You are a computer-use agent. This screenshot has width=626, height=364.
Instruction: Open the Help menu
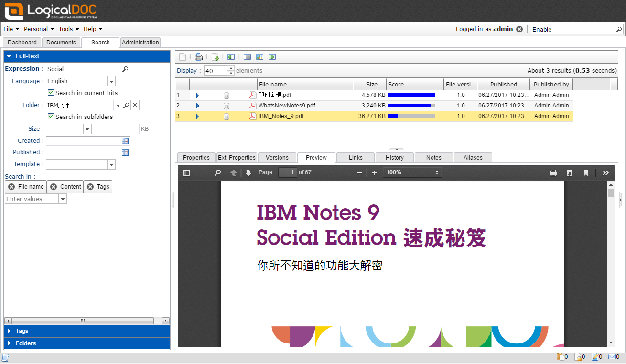tap(93, 29)
